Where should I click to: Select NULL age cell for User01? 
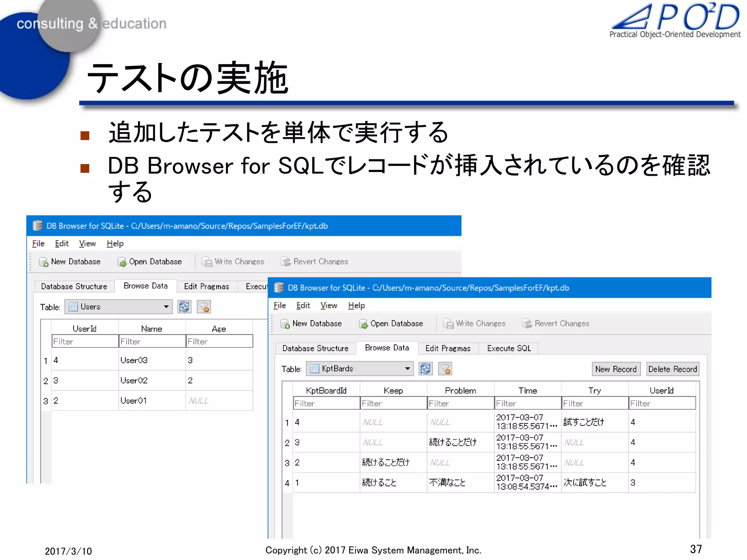pos(219,401)
